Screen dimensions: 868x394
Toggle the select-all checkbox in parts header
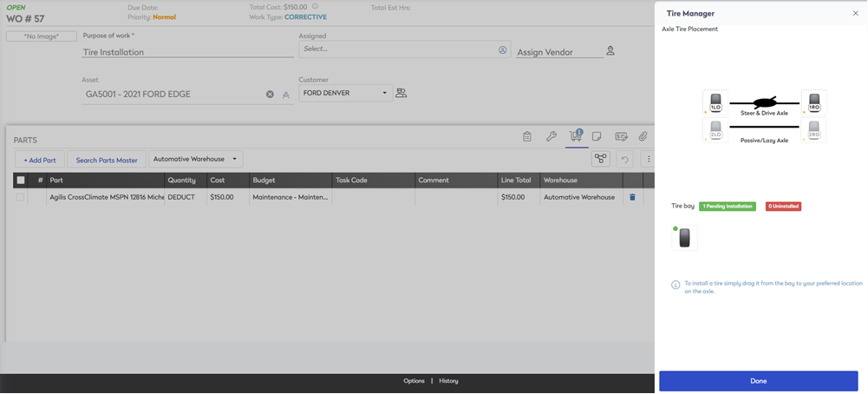coord(21,181)
